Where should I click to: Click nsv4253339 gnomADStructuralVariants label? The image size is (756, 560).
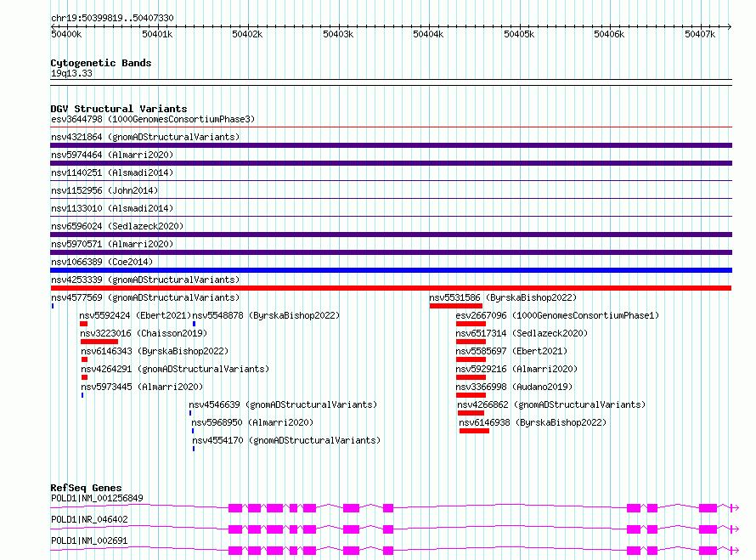point(145,280)
